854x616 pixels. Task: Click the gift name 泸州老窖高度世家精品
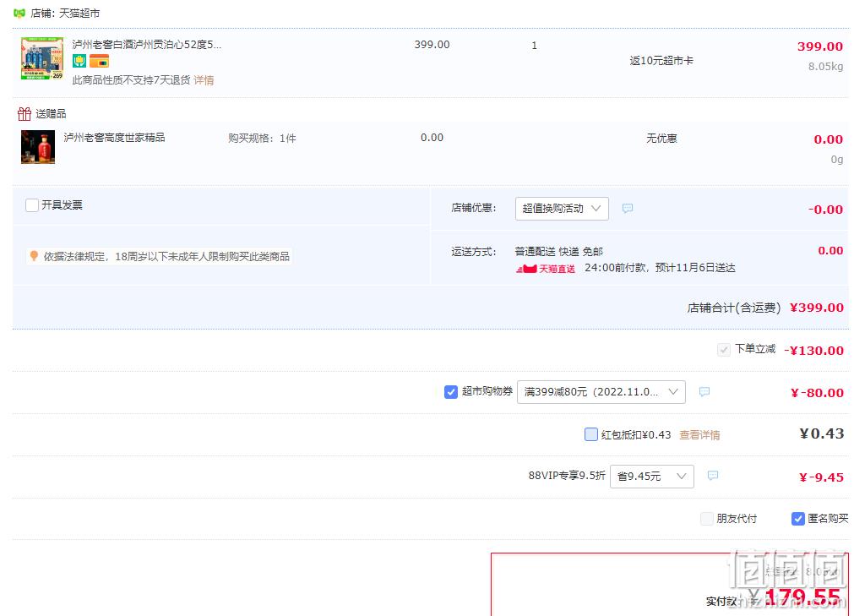point(114,137)
